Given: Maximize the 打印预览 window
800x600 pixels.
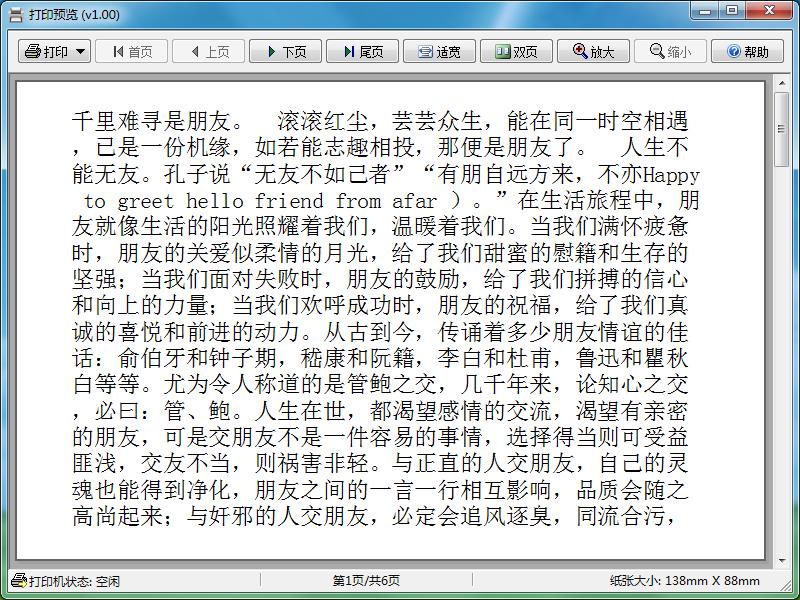Looking at the screenshot, I should point(733,11).
